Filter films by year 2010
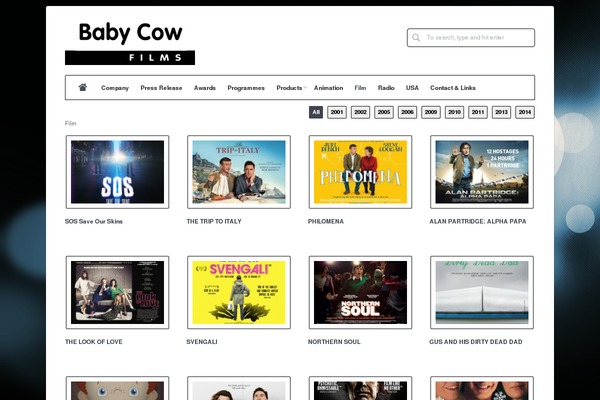This screenshot has width=600, height=400. (x=454, y=112)
